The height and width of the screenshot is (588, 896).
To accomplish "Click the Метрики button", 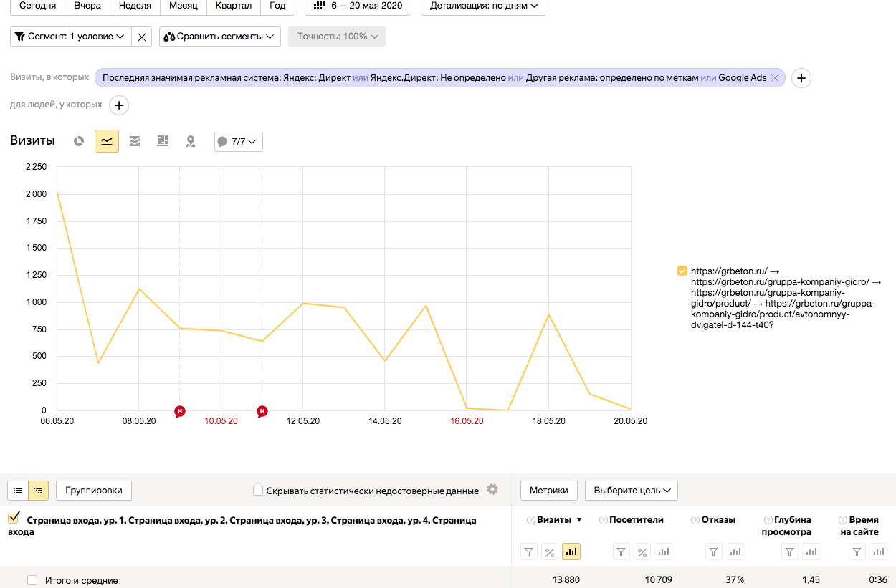I will coord(548,491).
